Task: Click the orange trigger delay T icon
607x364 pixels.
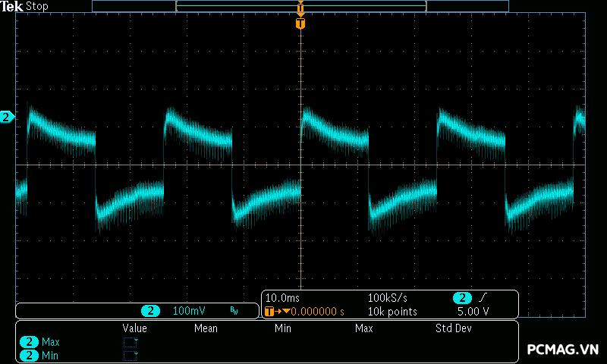Action: 269,312
